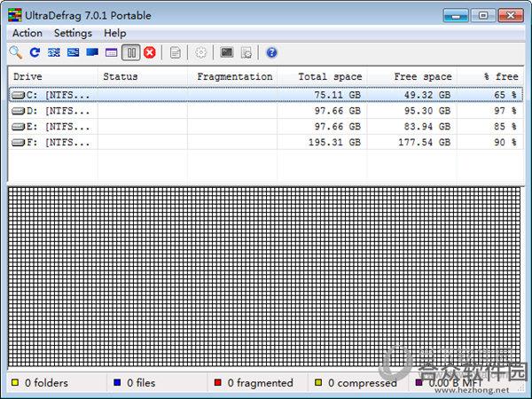Image resolution: width=532 pixels, height=399 pixels.
Task: Run Defragment from the toolbar
Action: point(54,52)
